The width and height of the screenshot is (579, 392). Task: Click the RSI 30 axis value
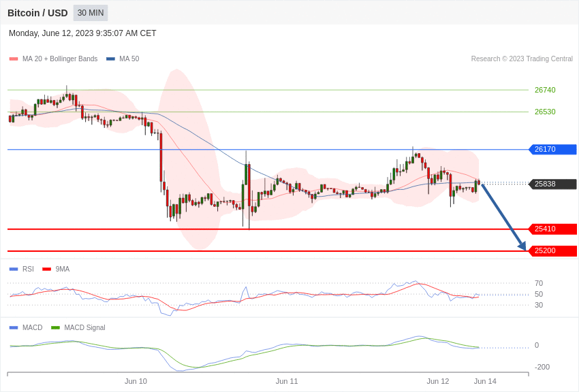(x=539, y=305)
